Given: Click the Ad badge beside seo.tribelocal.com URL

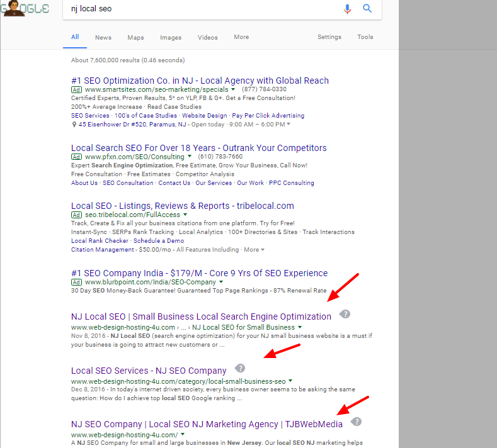Looking at the screenshot, I should pos(76,215).
